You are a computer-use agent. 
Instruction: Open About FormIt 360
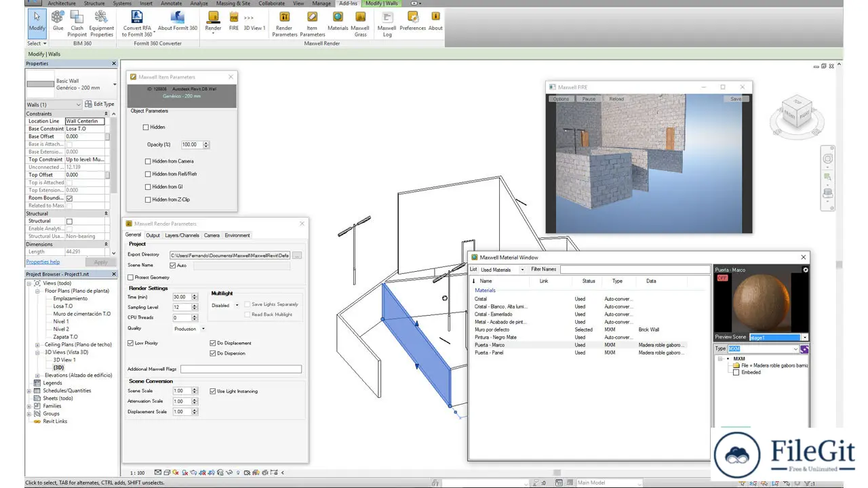coord(178,20)
